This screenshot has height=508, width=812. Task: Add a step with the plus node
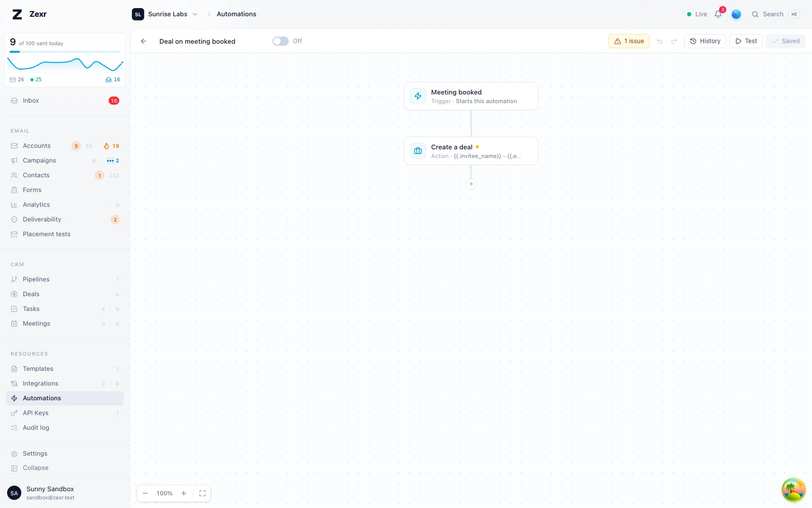471,184
